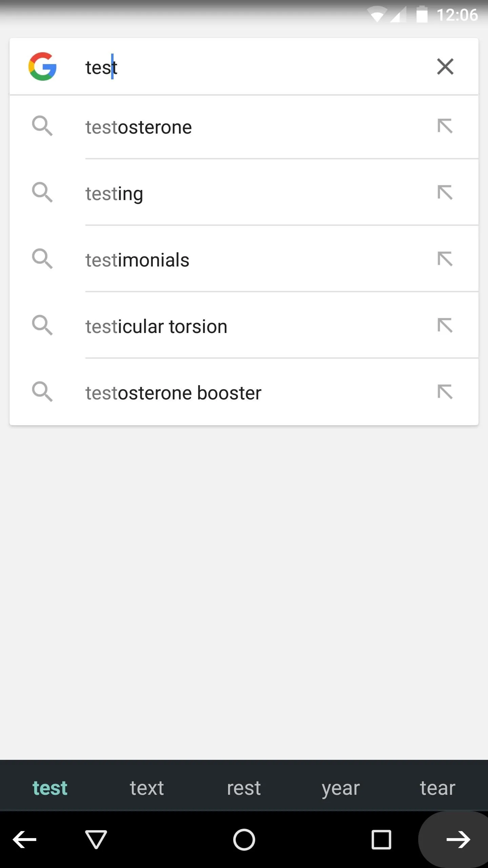This screenshot has height=868, width=488.
Task: Pick keyboard suggestion "year"
Action: click(341, 789)
